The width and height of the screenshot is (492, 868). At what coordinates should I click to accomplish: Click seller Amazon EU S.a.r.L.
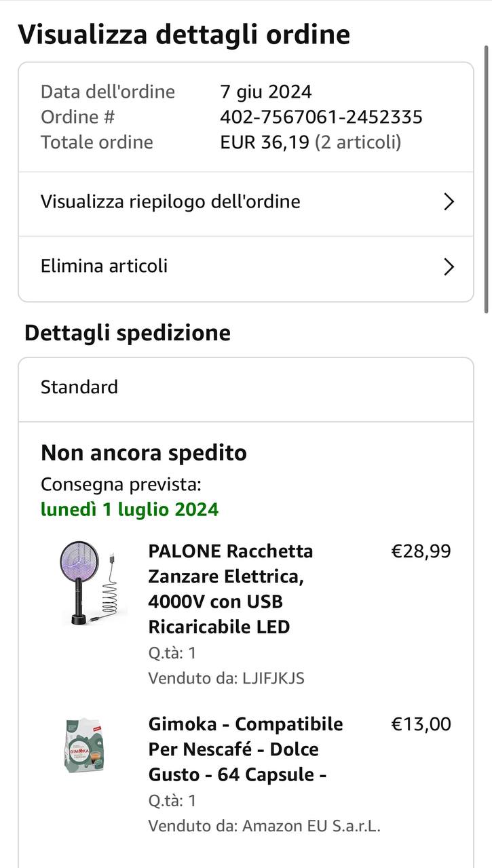click(x=311, y=826)
